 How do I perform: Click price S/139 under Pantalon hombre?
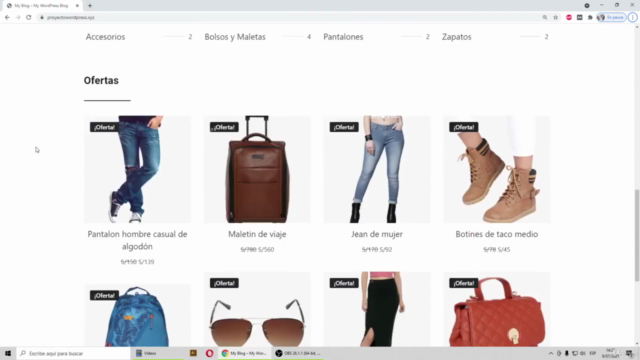pos(146,262)
